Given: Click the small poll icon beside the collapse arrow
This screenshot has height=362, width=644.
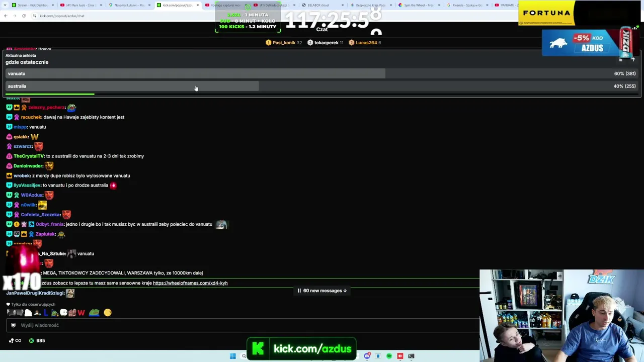Looking at the screenshot, I should pyautogui.click(x=620, y=59).
